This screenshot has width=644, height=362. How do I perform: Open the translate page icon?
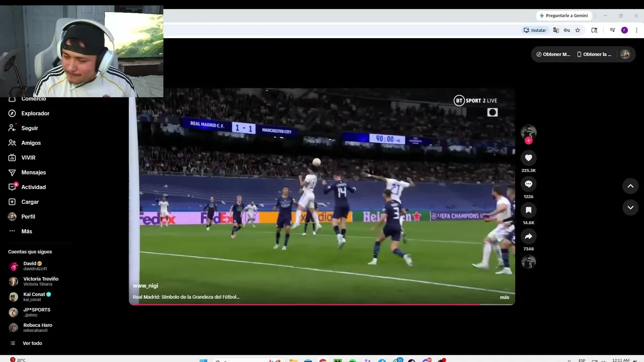(x=556, y=30)
